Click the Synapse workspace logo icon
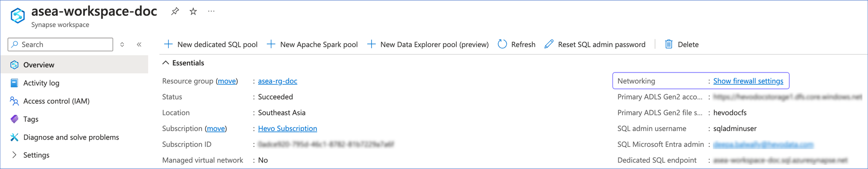The width and height of the screenshot is (868, 169). click(18, 15)
